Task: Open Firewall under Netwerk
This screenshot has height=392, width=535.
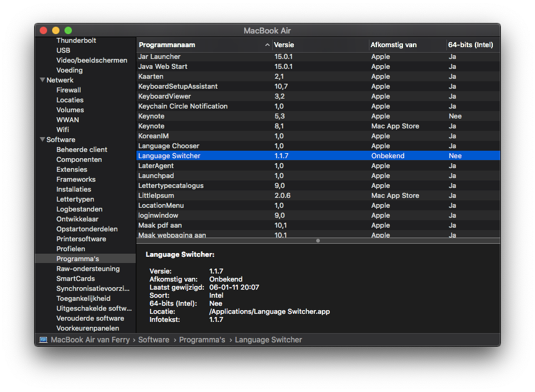Action: pos(69,90)
